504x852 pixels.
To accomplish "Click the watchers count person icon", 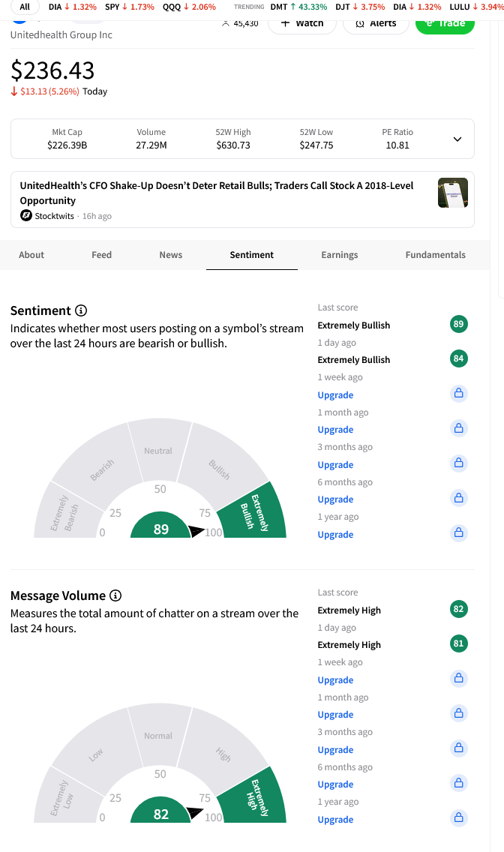I will [x=226, y=23].
